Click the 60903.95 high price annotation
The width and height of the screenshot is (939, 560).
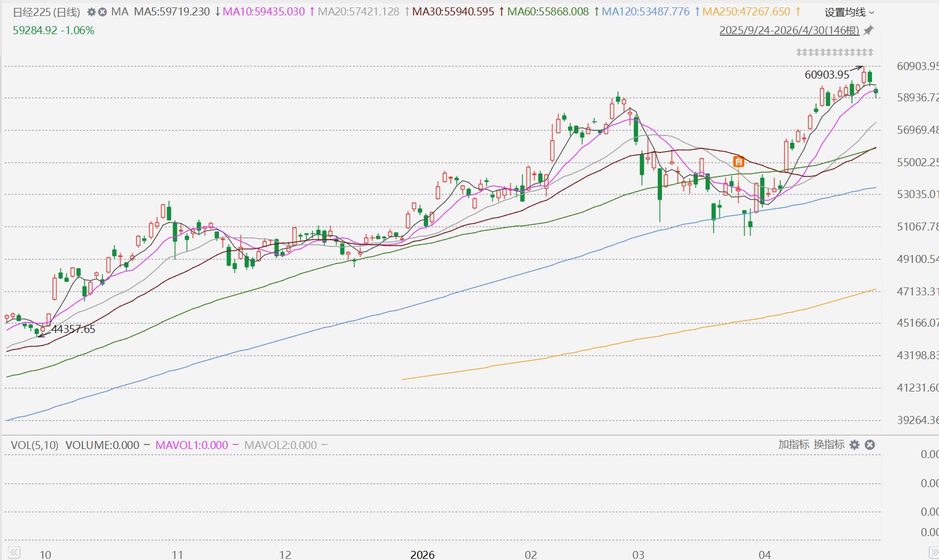(x=827, y=75)
